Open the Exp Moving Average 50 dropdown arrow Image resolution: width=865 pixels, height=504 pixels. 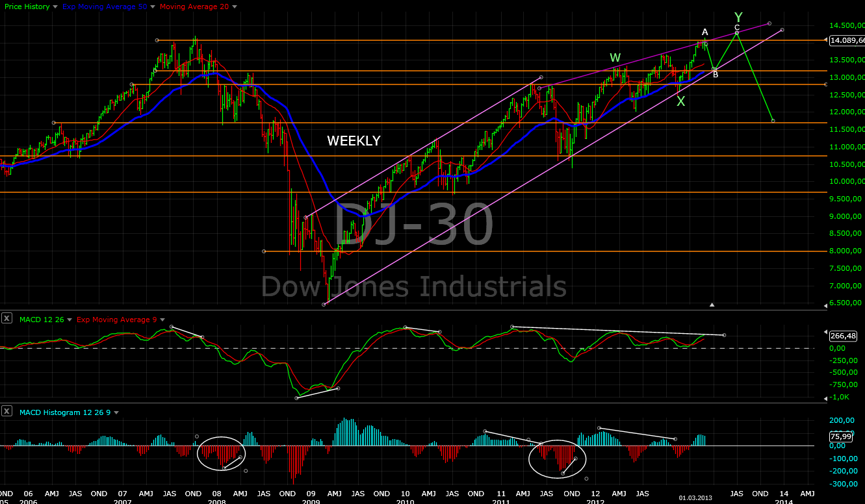(152, 6)
